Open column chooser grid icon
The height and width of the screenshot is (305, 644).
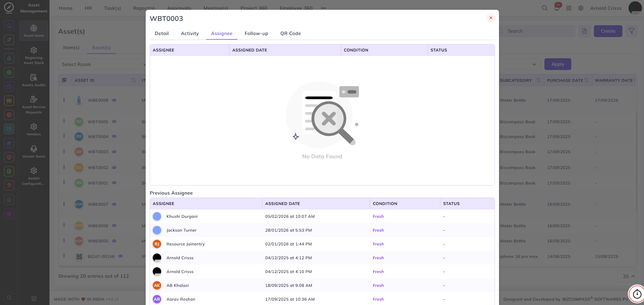click(x=65, y=80)
